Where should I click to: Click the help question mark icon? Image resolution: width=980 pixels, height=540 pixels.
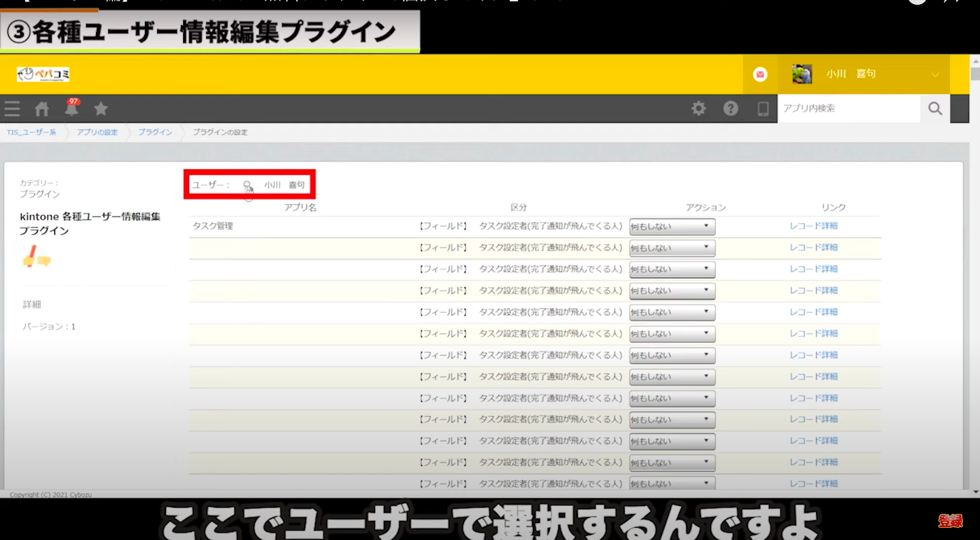pos(730,109)
